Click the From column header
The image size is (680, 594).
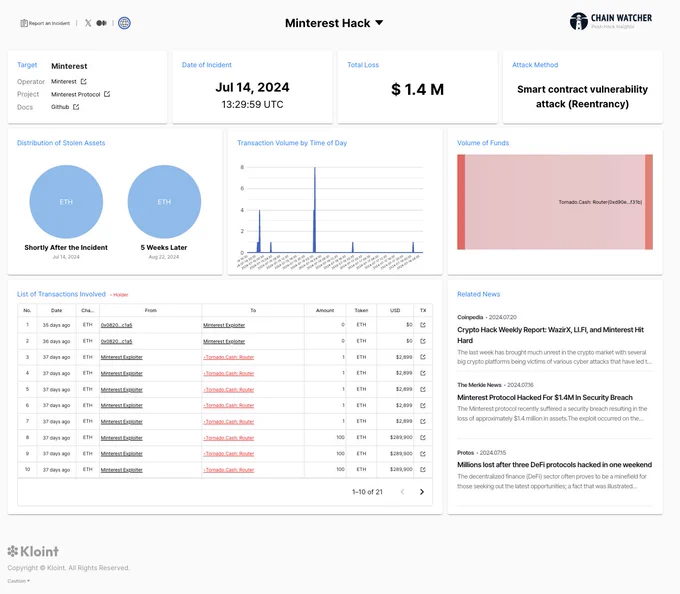click(x=150, y=310)
